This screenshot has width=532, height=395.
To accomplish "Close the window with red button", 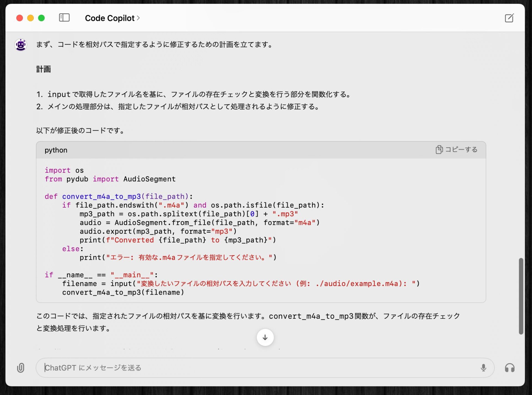I will pyautogui.click(x=20, y=18).
